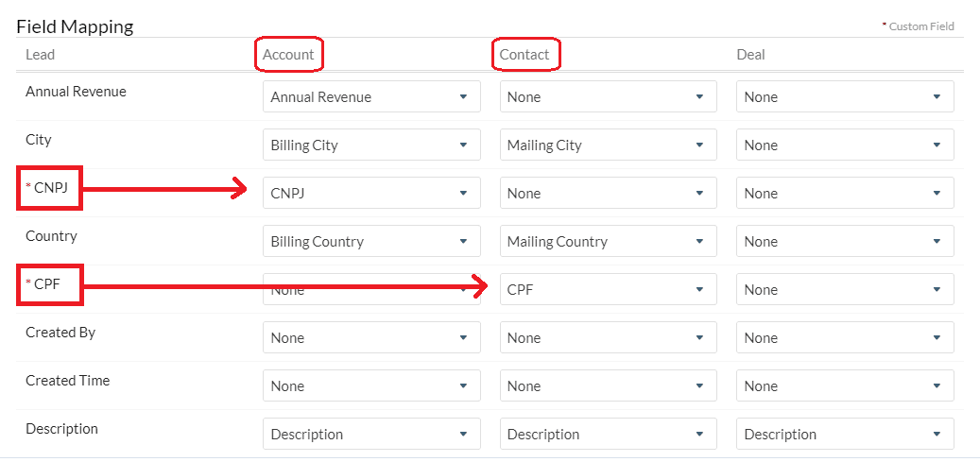Expand the Billing Country dropdown
Screen dimensions: 980x462
pyautogui.click(x=370, y=241)
